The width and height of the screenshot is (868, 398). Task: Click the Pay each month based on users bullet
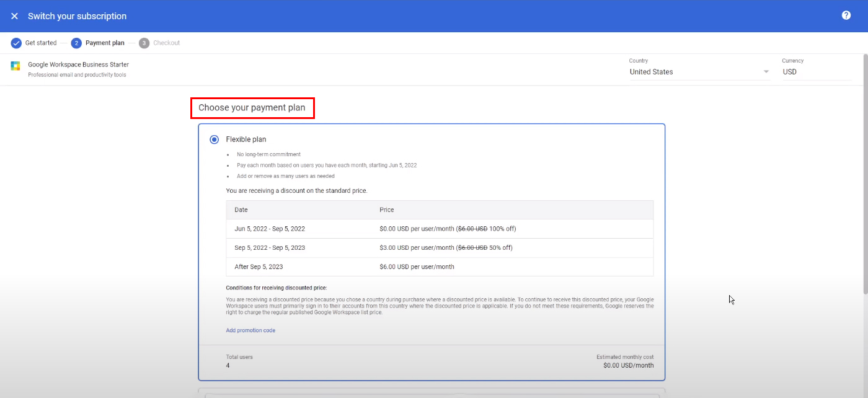pyautogui.click(x=327, y=166)
